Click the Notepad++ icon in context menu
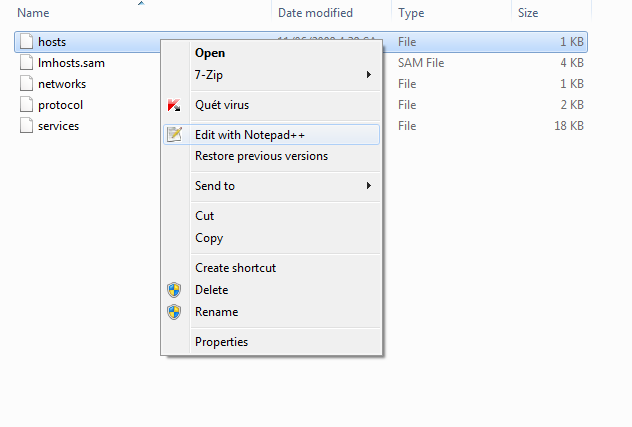The image size is (632, 427). 175,134
